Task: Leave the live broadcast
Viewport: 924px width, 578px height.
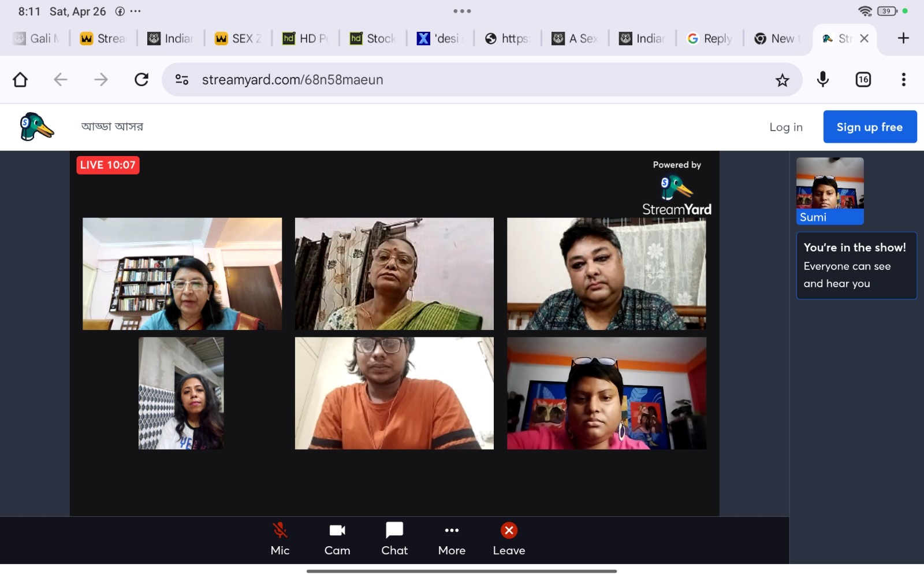Action: click(509, 539)
